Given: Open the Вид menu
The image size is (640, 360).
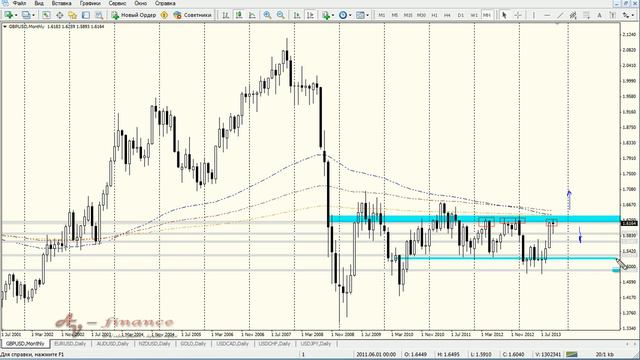Looking at the screenshot, I should click(x=39, y=3).
